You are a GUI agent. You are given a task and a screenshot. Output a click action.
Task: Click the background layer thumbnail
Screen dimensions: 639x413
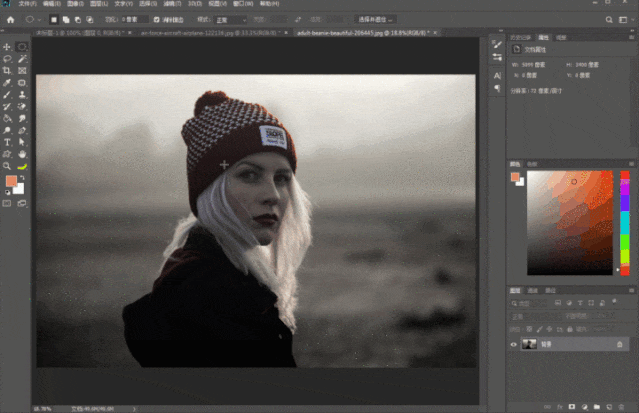(x=529, y=345)
